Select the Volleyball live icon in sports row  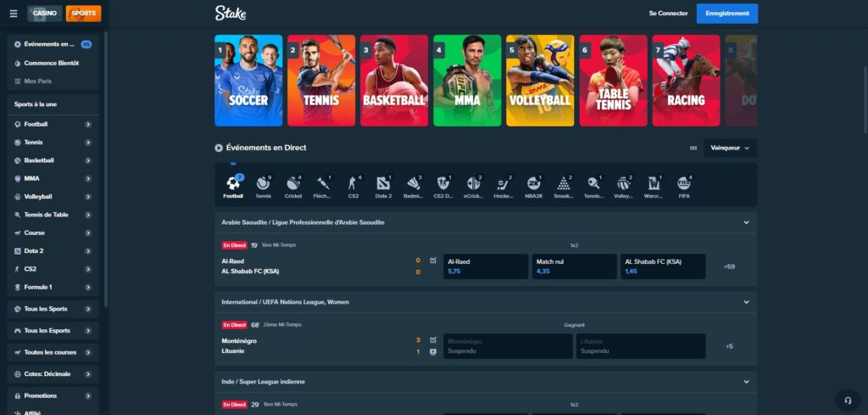point(623,187)
